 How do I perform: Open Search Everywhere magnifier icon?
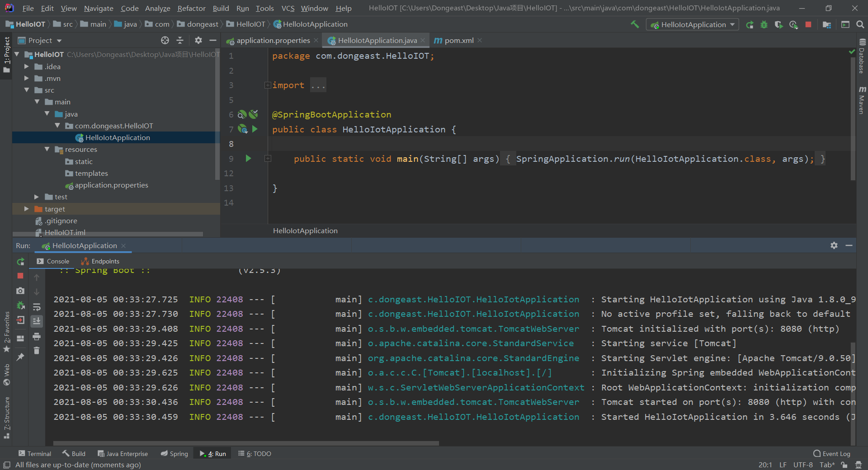coord(860,25)
